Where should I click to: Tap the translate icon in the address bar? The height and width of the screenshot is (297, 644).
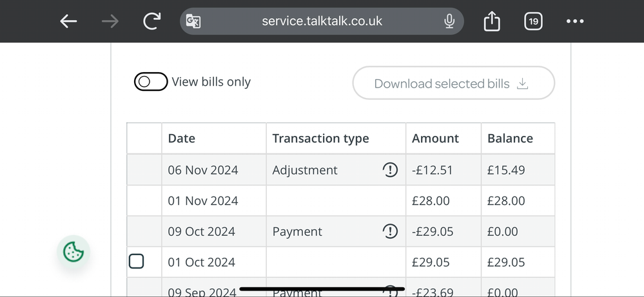click(193, 21)
